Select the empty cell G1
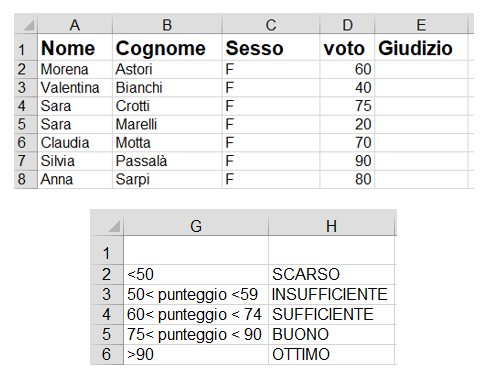 pos(196,250)
